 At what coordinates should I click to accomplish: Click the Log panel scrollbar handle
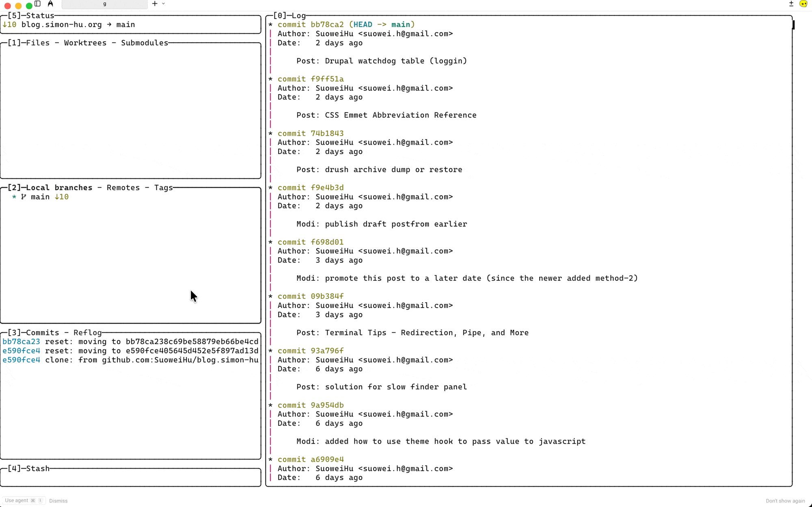[793, 25]
